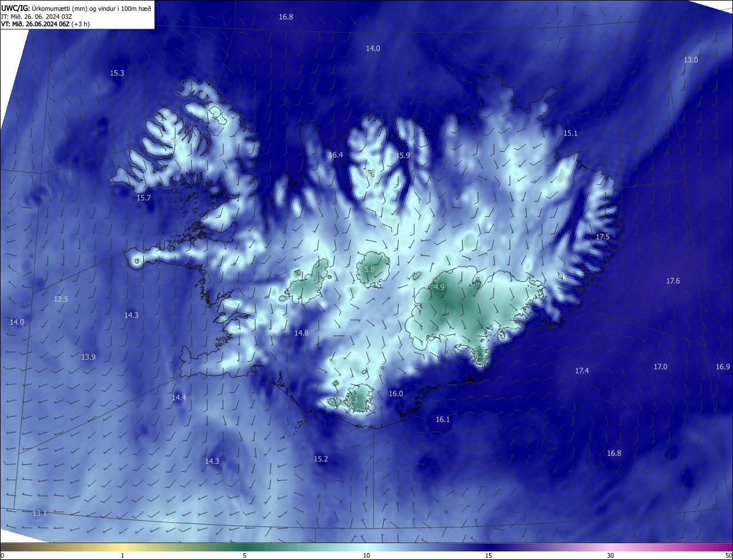Viewport: 733px width, 560px height.
Task: Select the 12.5 value label
Action: (x=61, y=299)
